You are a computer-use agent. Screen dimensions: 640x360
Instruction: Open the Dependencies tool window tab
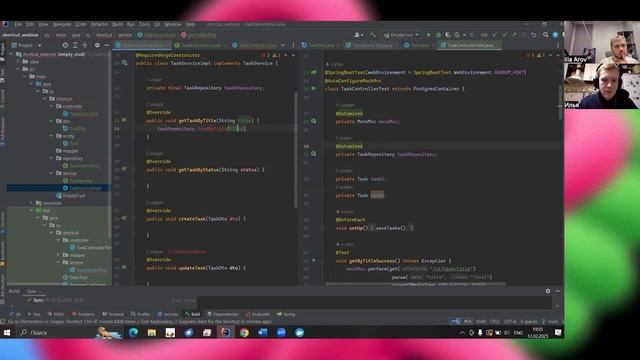tap(223, 314)
